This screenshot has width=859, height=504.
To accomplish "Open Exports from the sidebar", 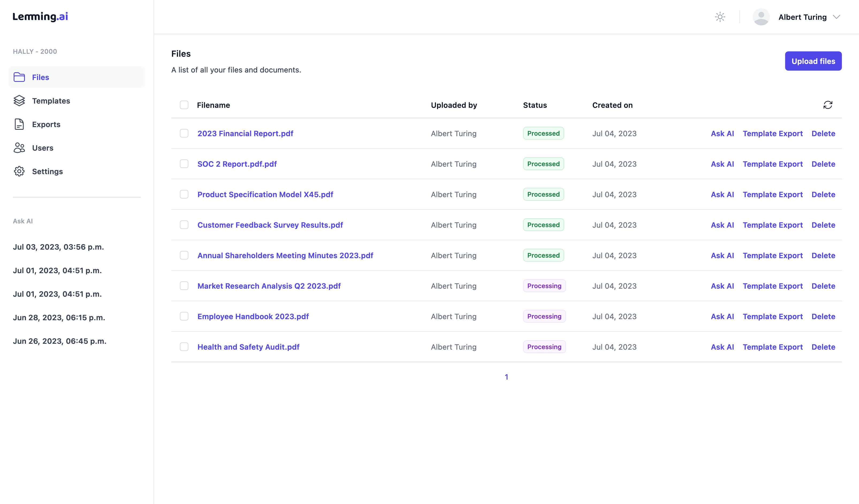I will (77, 124).
